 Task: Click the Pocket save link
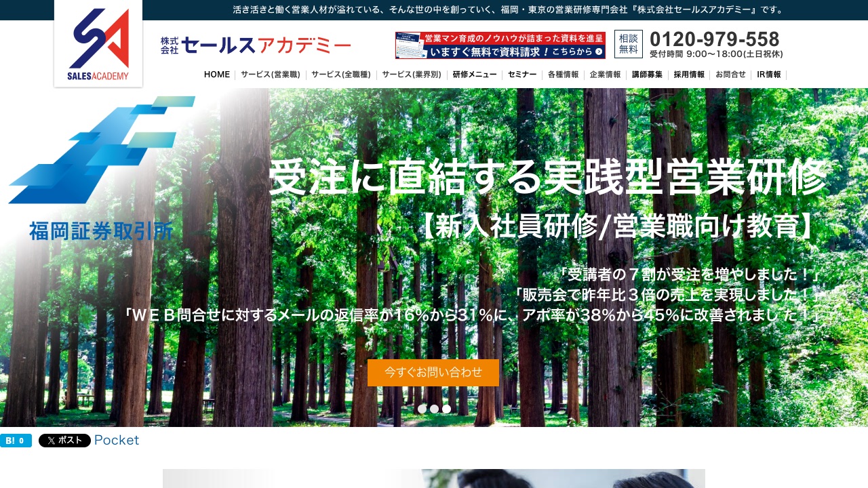[x=117, y=440]
